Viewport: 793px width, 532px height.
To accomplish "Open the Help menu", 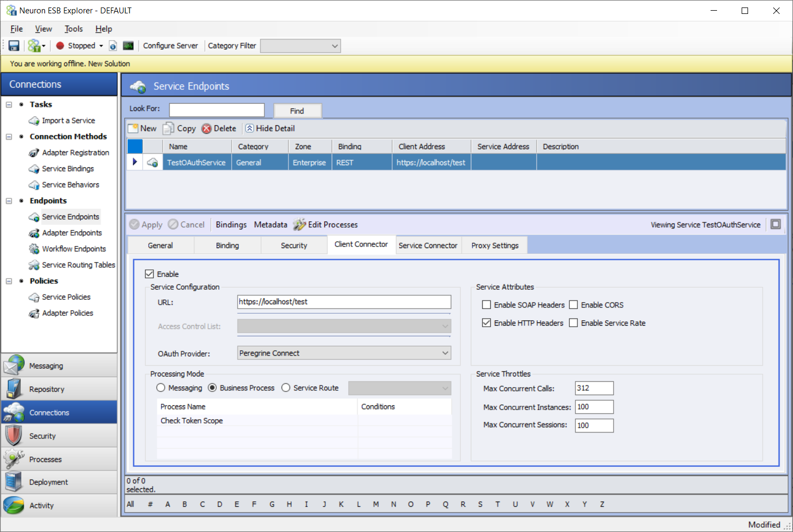I will pos(104,29).
